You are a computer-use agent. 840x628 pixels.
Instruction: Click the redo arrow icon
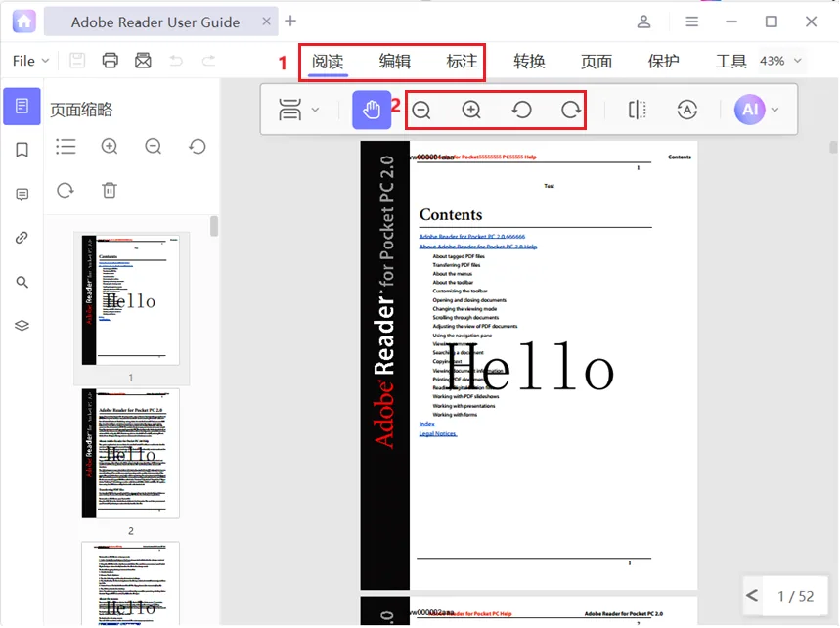pyautogui.click(x=209, y=61)
